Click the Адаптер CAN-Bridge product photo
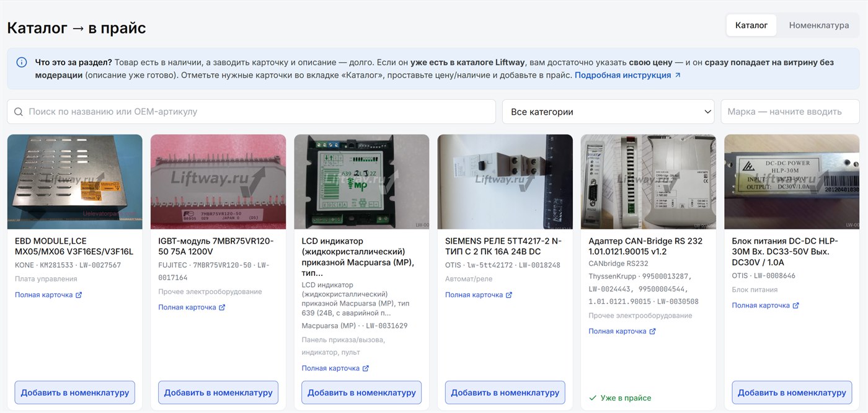Screen dimensions: 868x413 pos(649,182)
